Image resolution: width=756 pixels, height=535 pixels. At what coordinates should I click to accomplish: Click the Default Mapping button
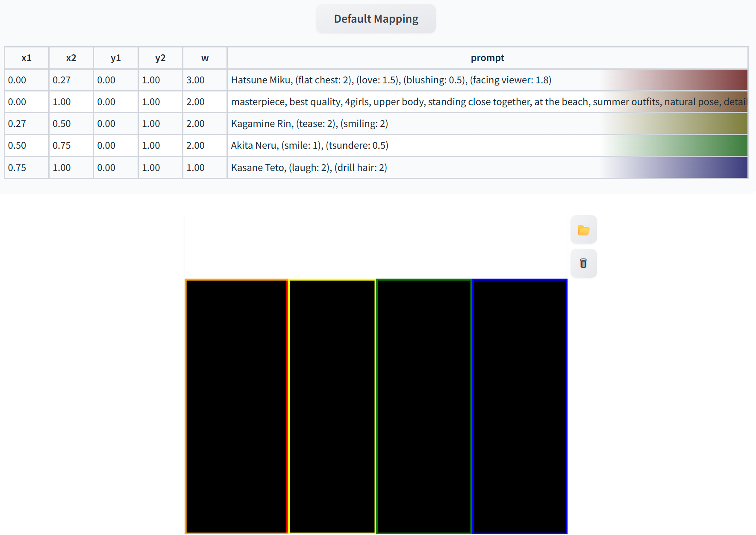click(376, 19)
